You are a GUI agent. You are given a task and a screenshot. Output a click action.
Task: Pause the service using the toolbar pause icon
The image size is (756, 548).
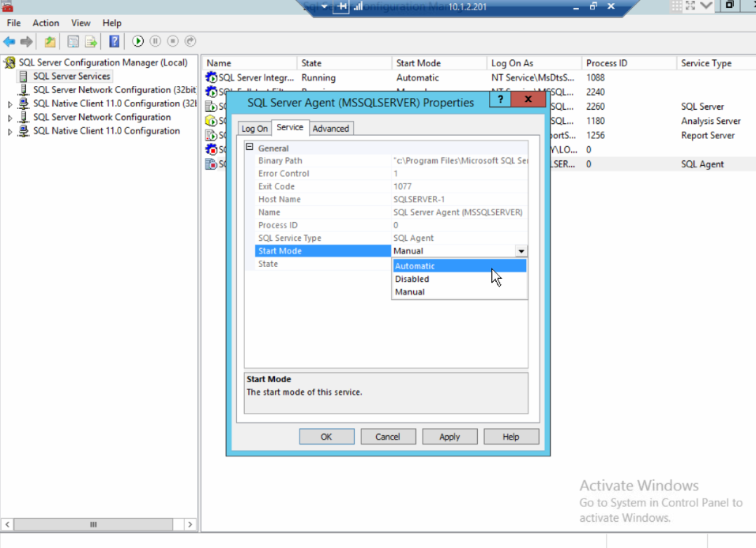(x=156, y=41)
